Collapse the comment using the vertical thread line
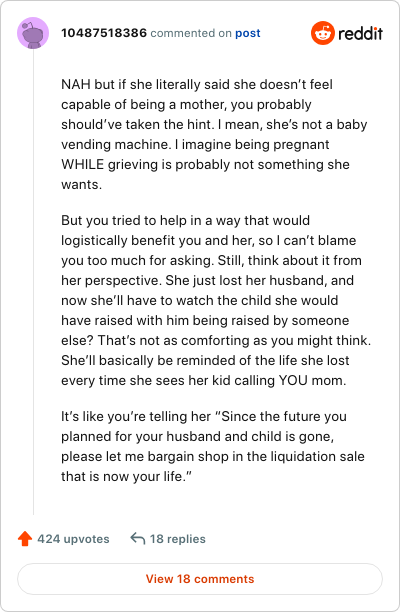The image size is (400, 612). coord(33,282)
